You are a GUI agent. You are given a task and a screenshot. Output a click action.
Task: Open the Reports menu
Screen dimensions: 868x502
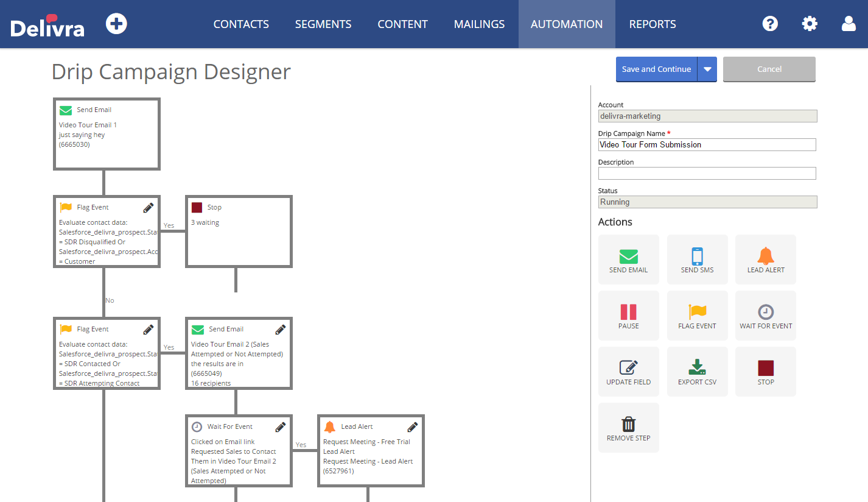(x=653, y=24)
